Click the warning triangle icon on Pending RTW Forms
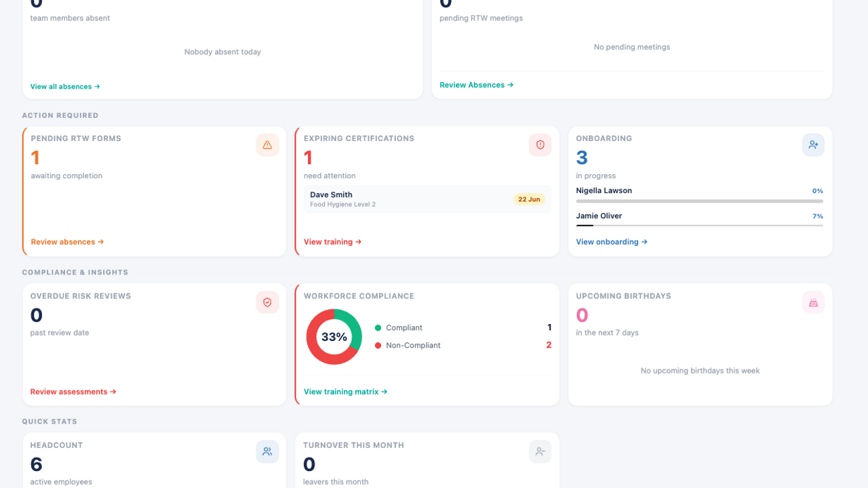Viewport: 868px width, 488px height. point(267,145)
